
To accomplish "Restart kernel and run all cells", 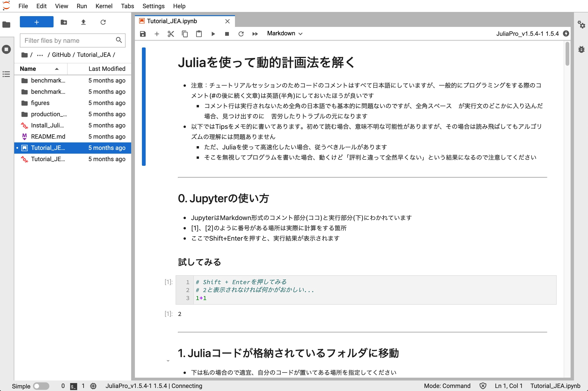I will [255, 34].
